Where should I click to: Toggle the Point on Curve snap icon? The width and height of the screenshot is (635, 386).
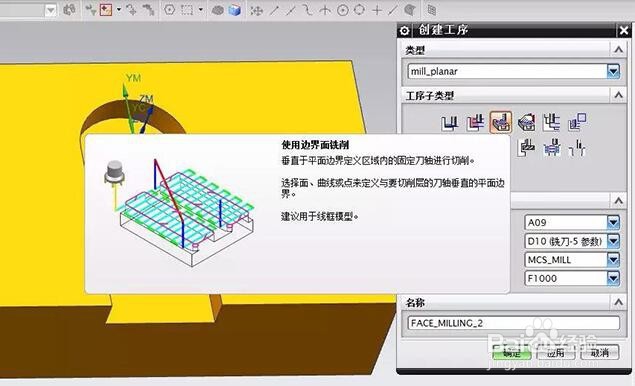click(392, 10)
